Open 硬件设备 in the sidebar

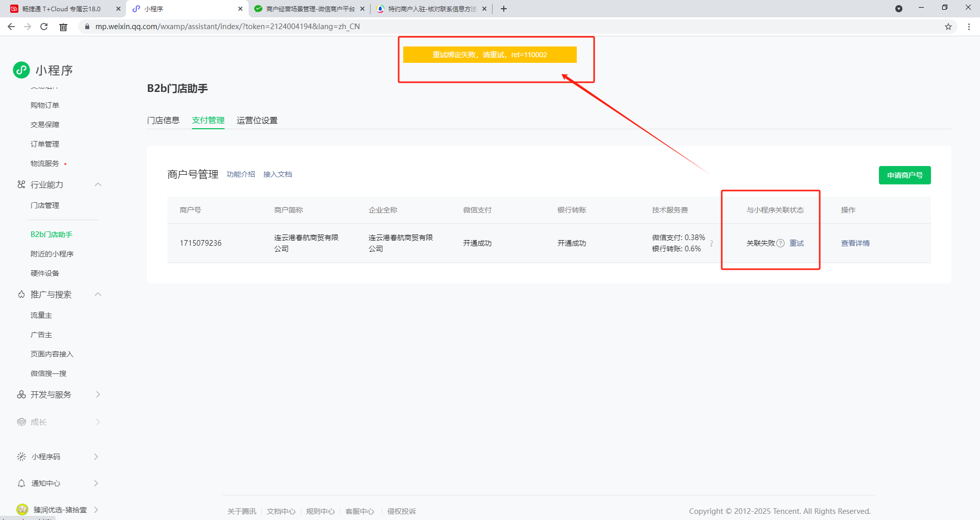click(45, 273)
